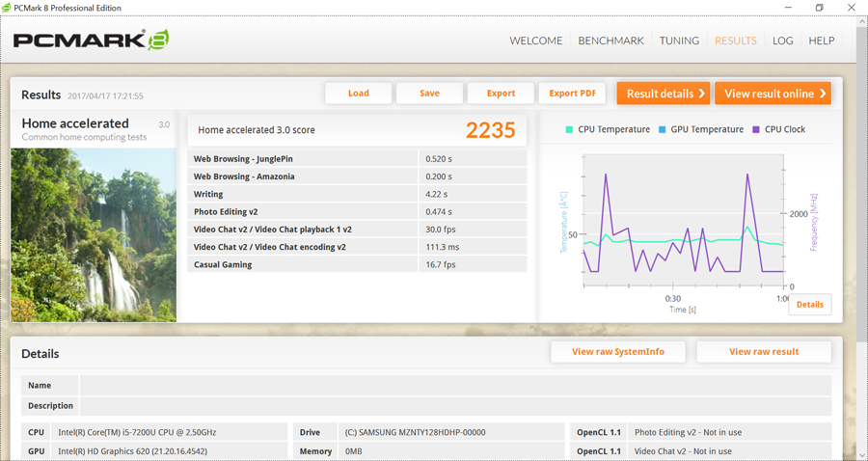
Task: Switch to the BENCHMARK tab
Action: [x=610, y=41]
